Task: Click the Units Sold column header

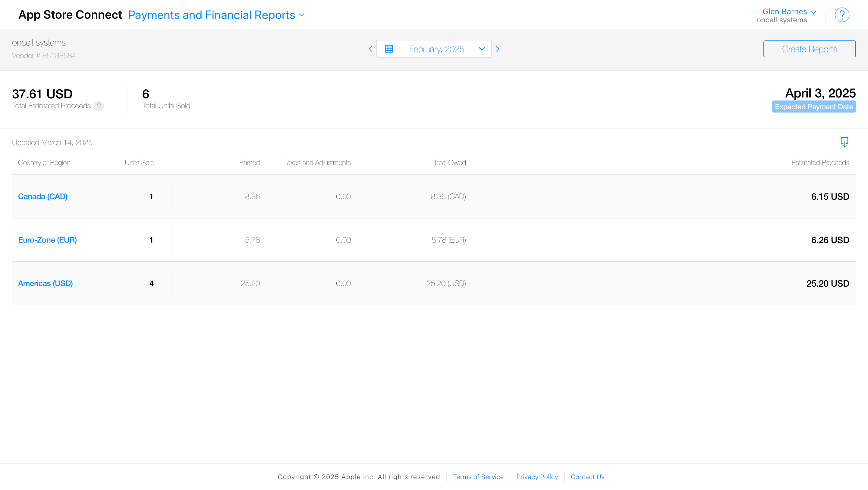Action: click(x=139, y=163)
